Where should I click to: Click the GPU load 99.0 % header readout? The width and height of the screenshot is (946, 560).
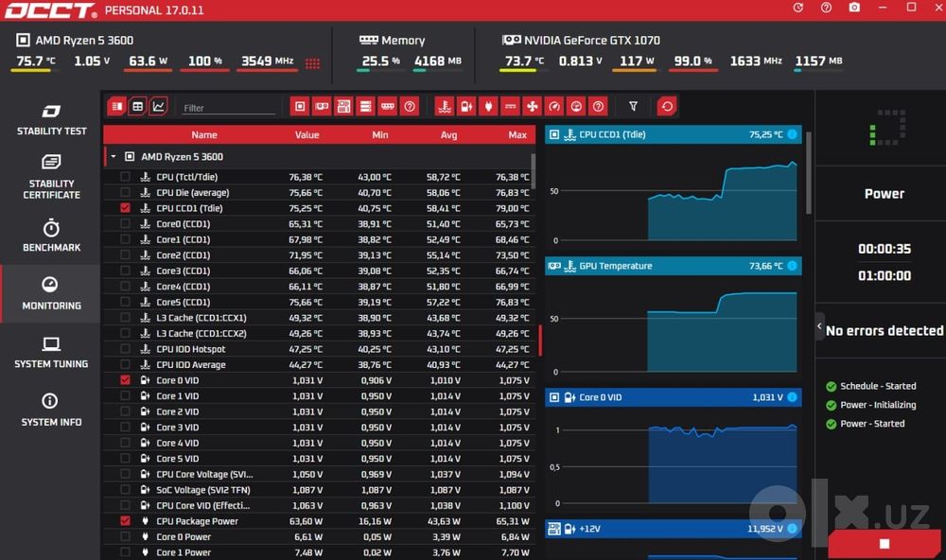(692, 61)
